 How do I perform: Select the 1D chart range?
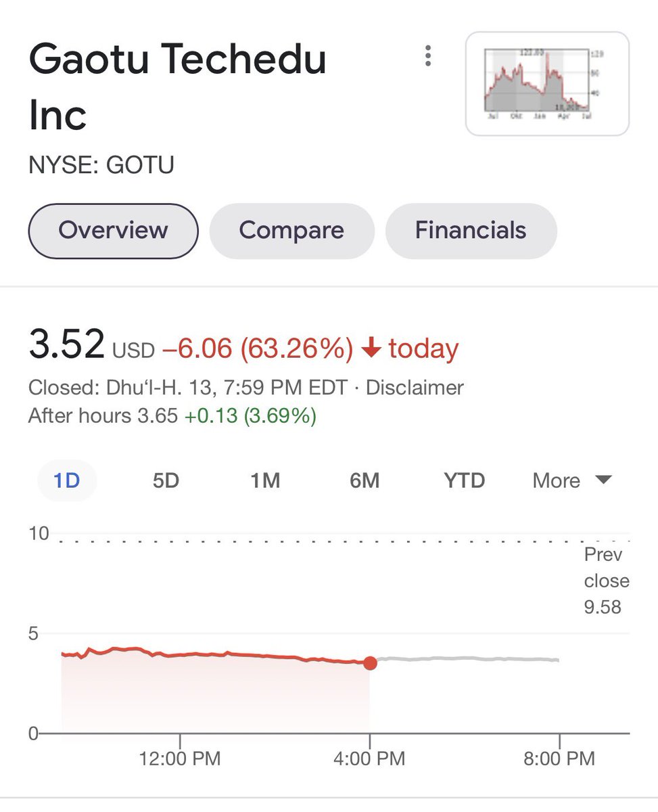(x=67, y=481)
